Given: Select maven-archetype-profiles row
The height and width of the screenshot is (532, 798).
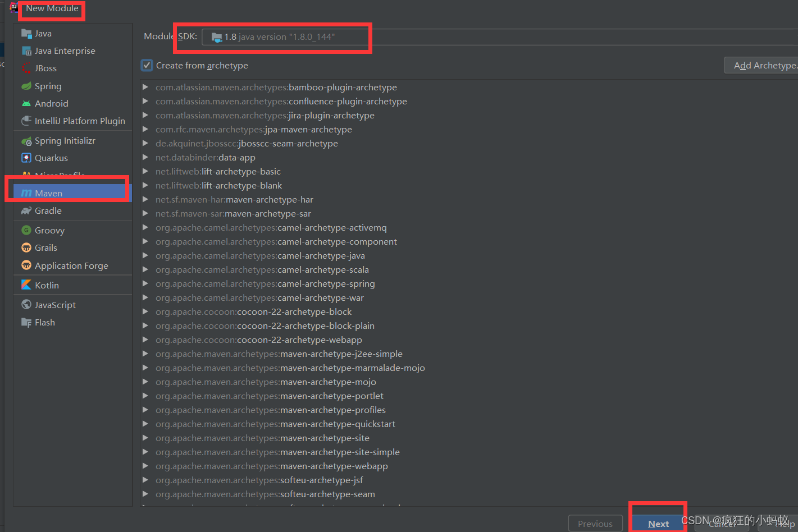Looking at the screenshot, I should 469,410.
